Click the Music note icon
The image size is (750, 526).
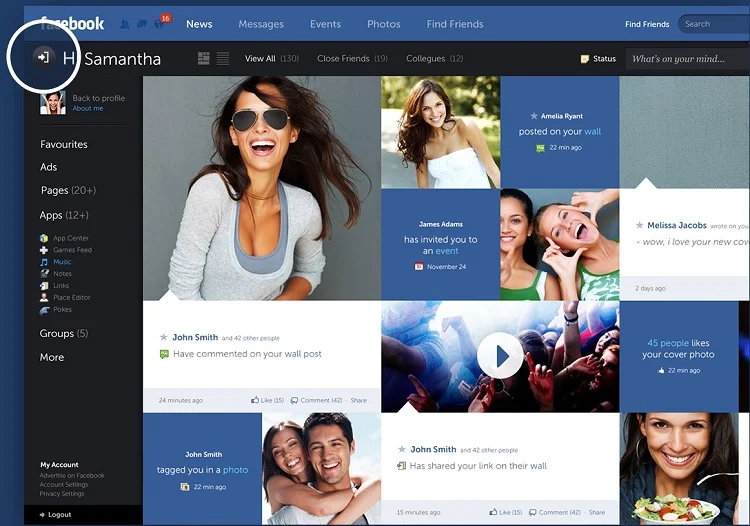(x=44, y=262)
